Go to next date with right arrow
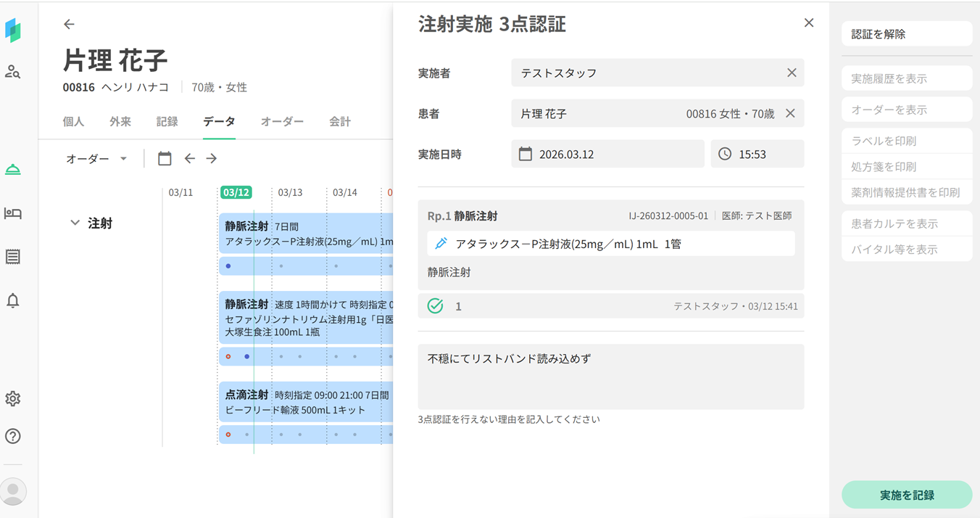Viewport: 980px width, 518px height. coord(211,158)
